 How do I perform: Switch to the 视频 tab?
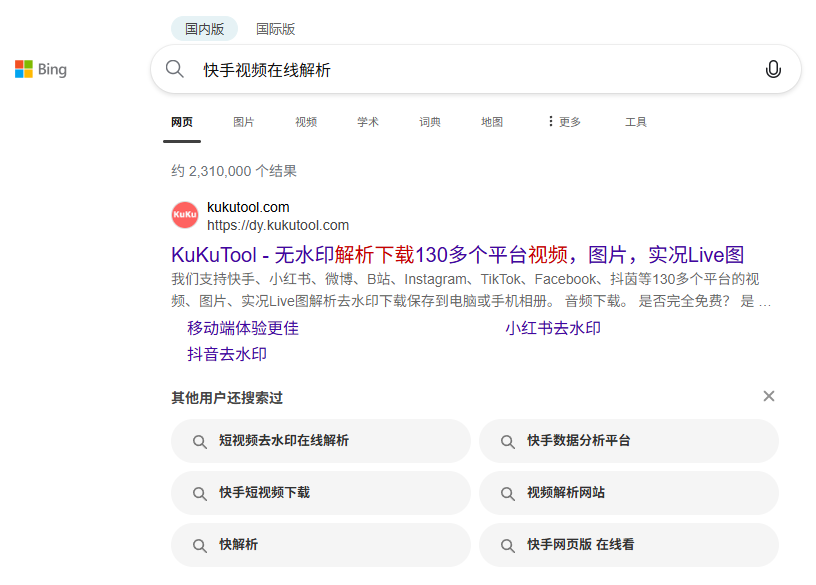click(x=305, y=121)
